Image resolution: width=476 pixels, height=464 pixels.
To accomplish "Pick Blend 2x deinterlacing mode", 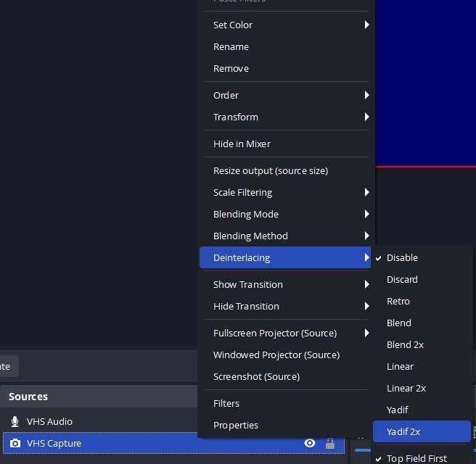I will click(405, 344).
